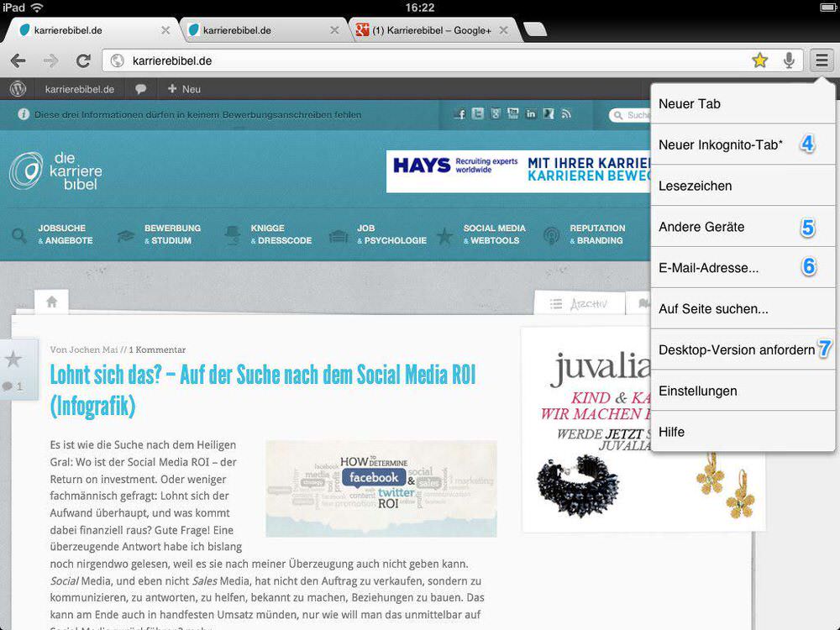The height and width of the screenshot is (630, 840).
Task: Open Andere Geräte from the menu
Action: pos(743,227)
